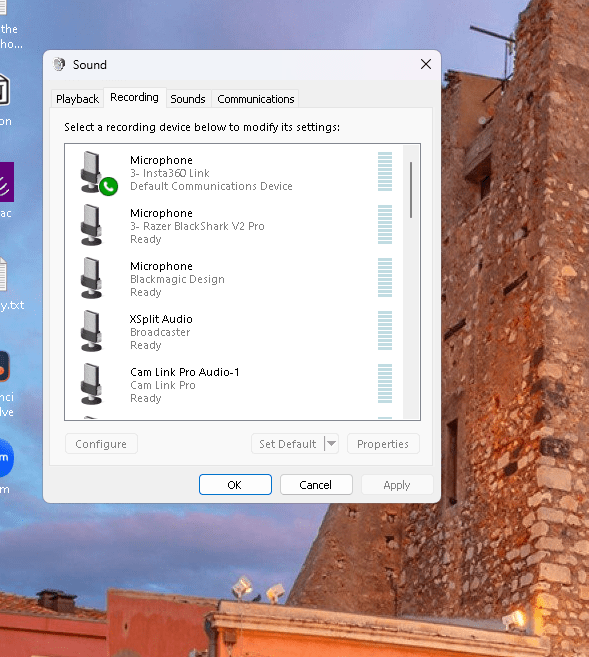Click the XSplit Audio Broadcaster device icon

(x=92, y=331)
